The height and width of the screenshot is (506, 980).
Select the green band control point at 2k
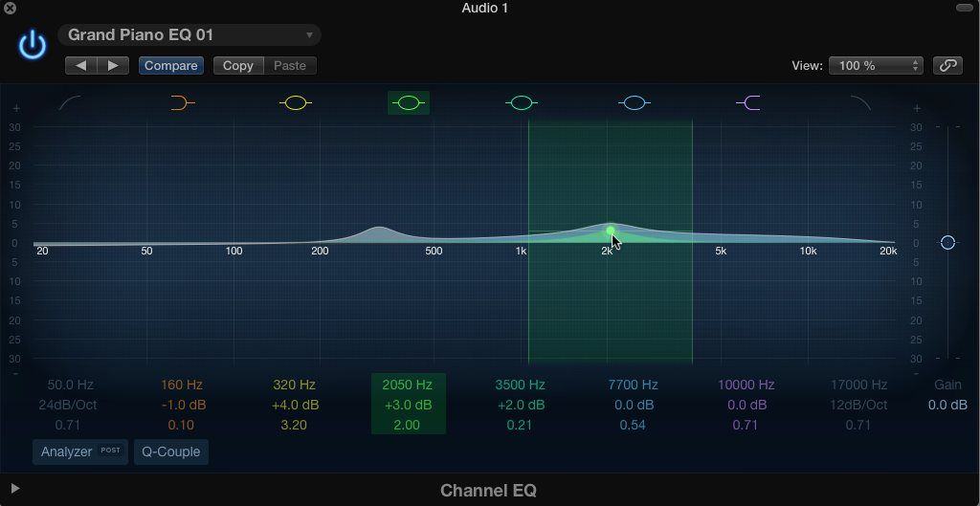(x=611, y=231)
